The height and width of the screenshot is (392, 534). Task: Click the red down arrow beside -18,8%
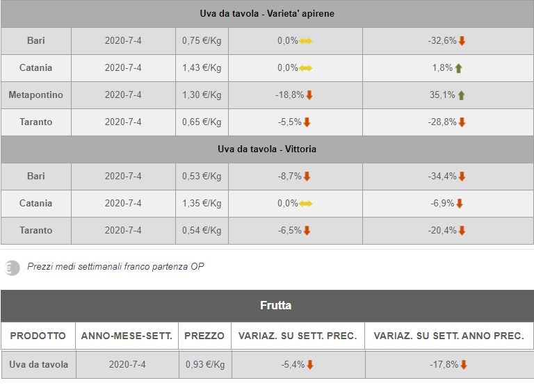click(309, 95)
